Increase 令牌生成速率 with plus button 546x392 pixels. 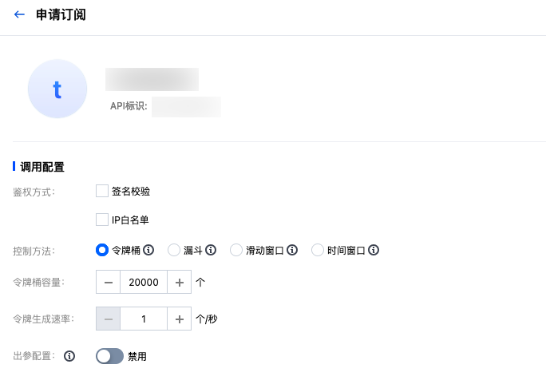tap(180, 319)
